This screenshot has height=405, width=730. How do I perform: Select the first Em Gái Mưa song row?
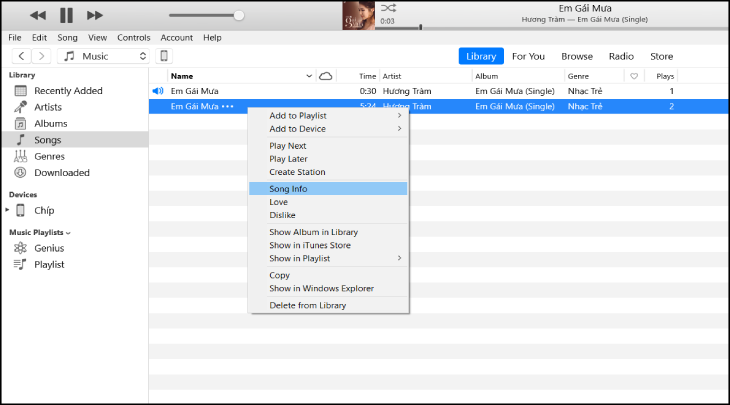click(x=439, y=91)
